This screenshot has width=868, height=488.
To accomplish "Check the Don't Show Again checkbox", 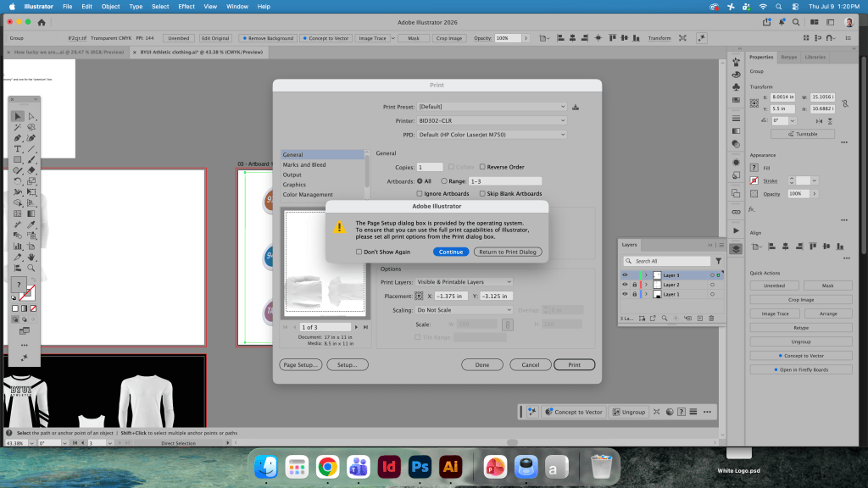I will (359, 252).
